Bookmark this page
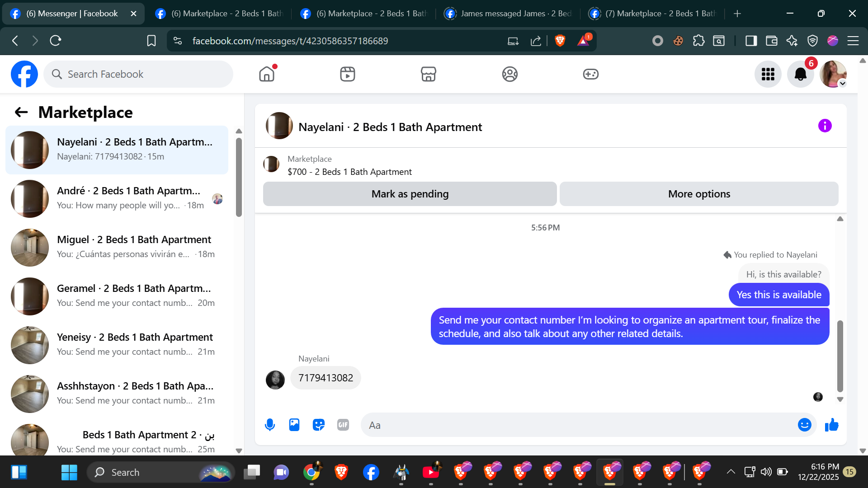Viewport: 868px width, 488px height. [151, 41]
